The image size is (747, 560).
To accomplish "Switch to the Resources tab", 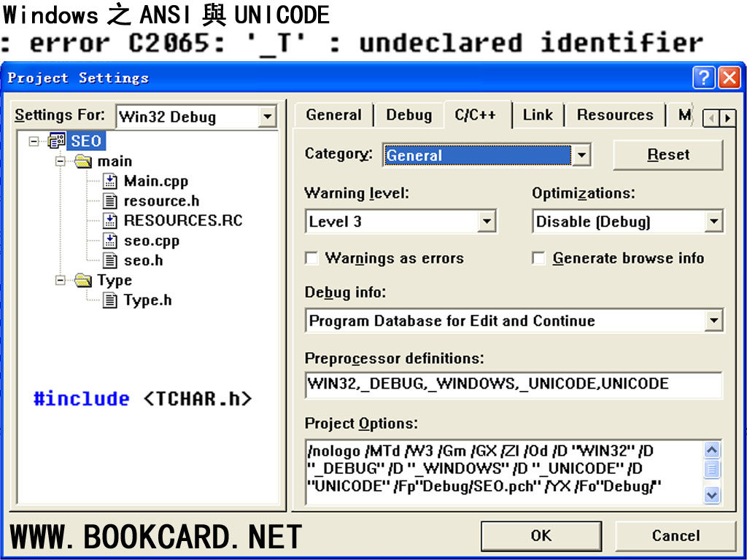I will (x=615, y=114).
